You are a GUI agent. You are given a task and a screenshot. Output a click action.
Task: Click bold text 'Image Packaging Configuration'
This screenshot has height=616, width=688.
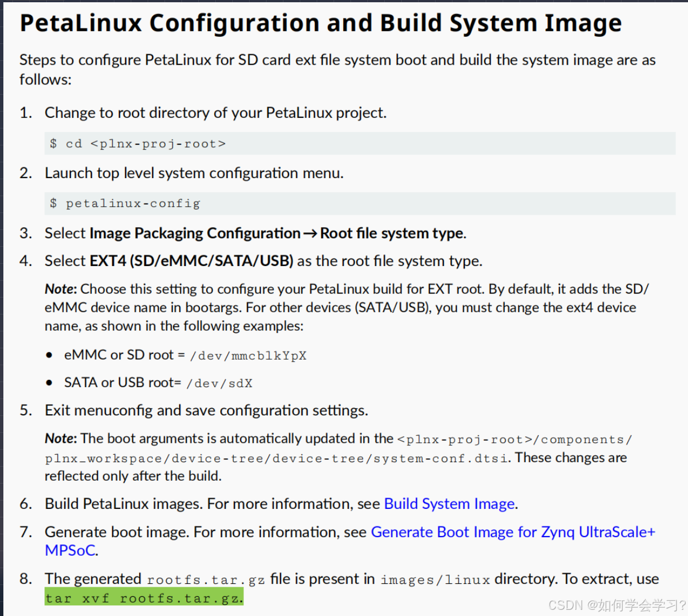[195, 233]
